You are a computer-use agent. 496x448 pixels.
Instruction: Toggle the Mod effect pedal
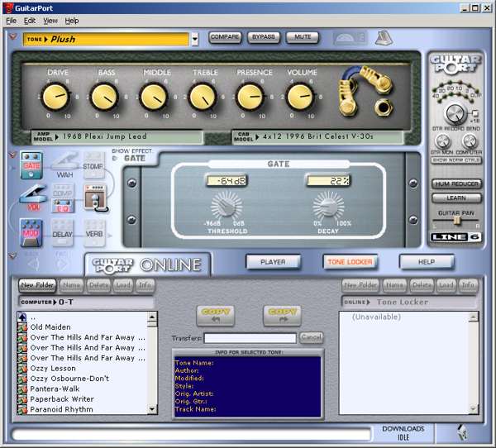pyautogui.click(x=31, y=233)
